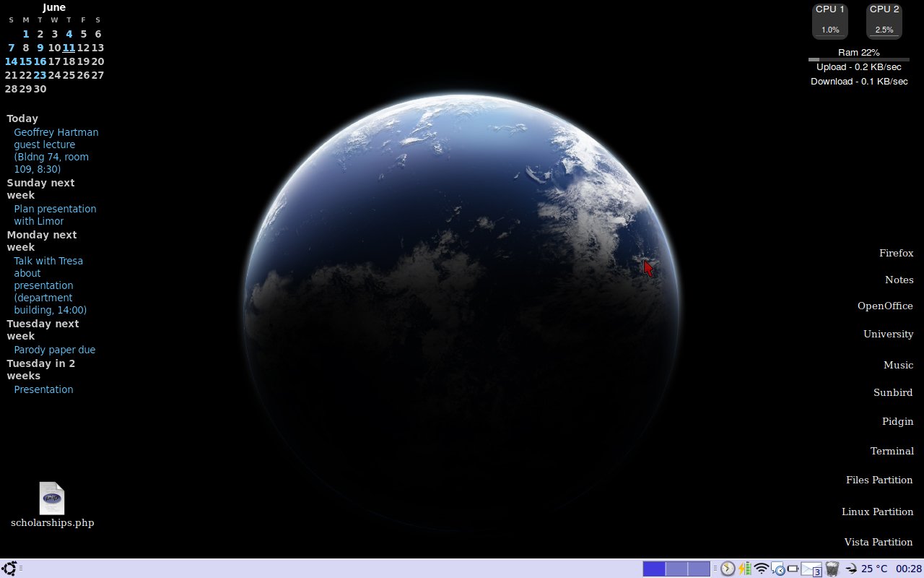Open the mail notifier showing 3 messages

pyautogui.click(x=811, y=569)
